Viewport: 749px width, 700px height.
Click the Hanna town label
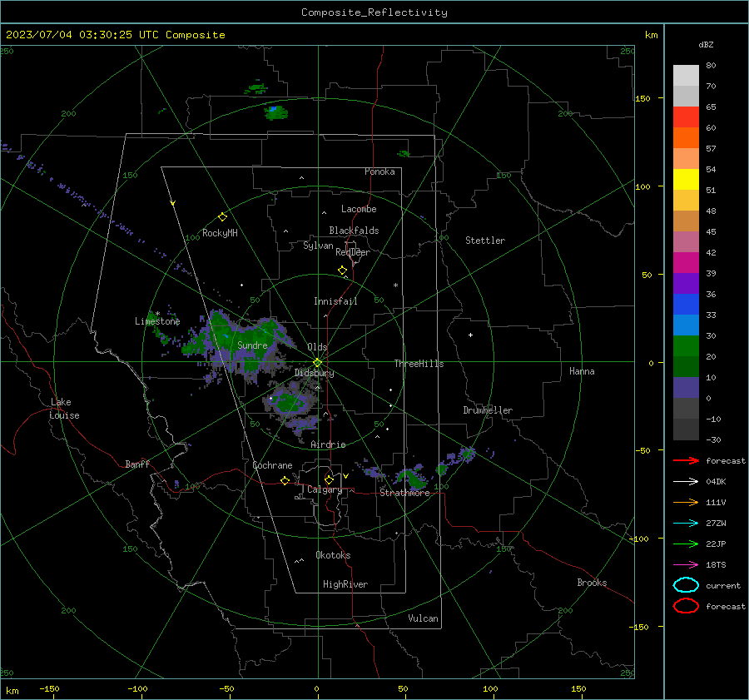(582, 371)
